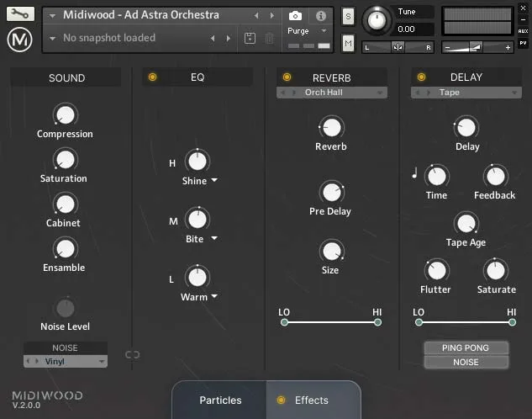Click the Compression knob
Screen dimensions: 532x419
(66, 114)
